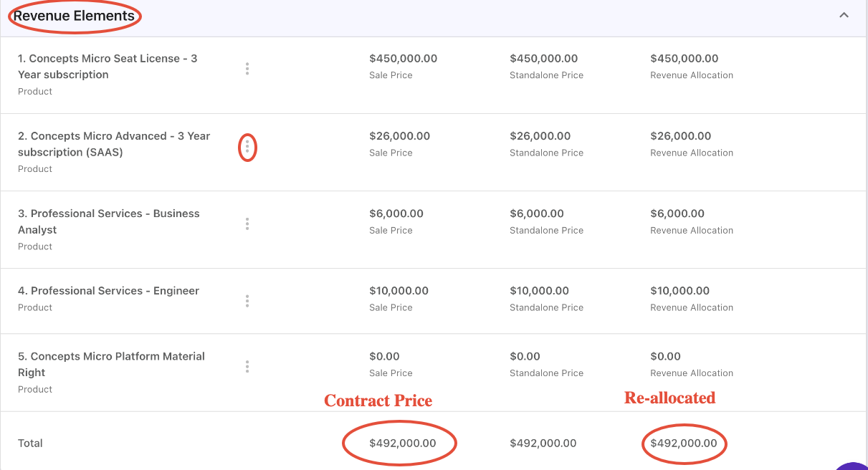
Task: Select the Concepts Micro Seat License product name
Action: click(x=108, y=67)
